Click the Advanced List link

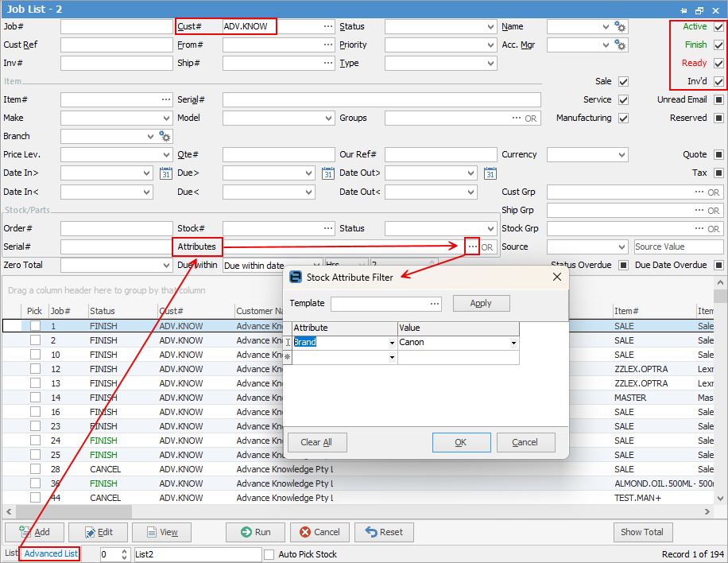[x=51, y=554]
